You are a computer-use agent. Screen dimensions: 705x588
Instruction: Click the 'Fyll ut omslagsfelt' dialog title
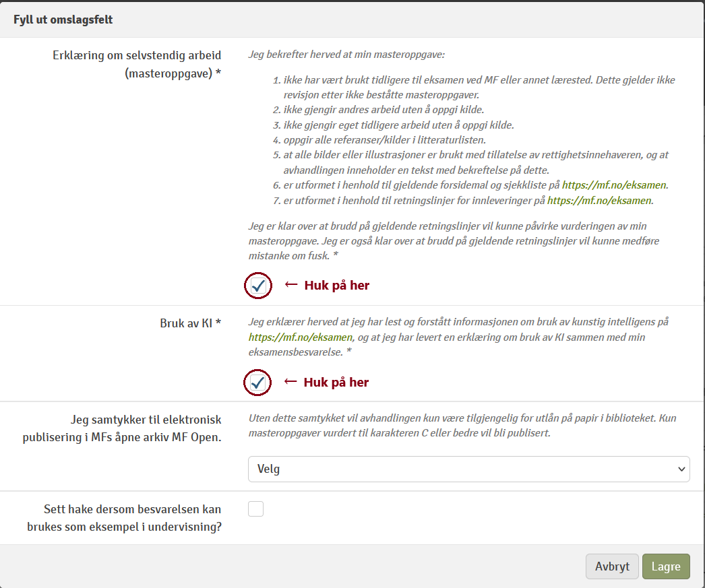click(x=63, y=20)
